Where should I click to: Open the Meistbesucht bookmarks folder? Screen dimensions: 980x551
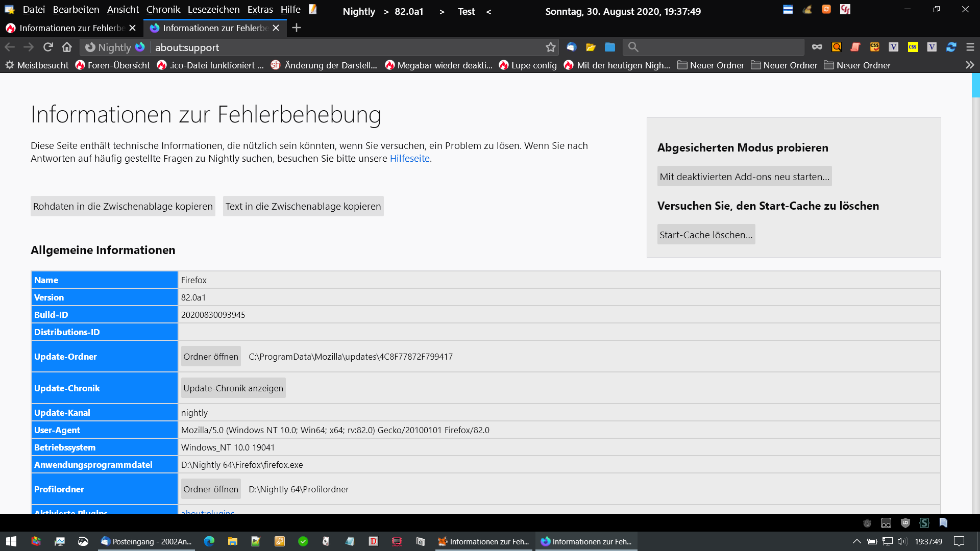coord(37,65)
